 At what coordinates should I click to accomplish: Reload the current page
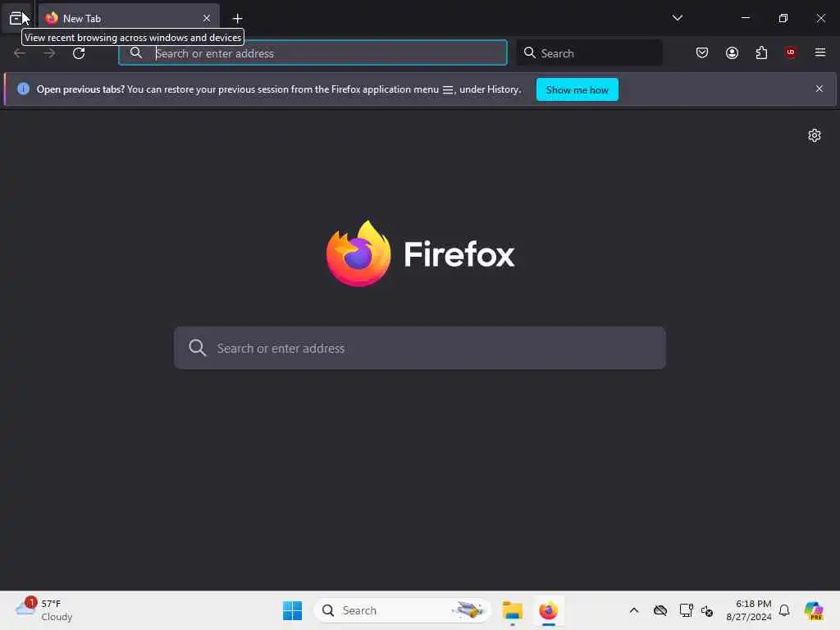(79, 53)
